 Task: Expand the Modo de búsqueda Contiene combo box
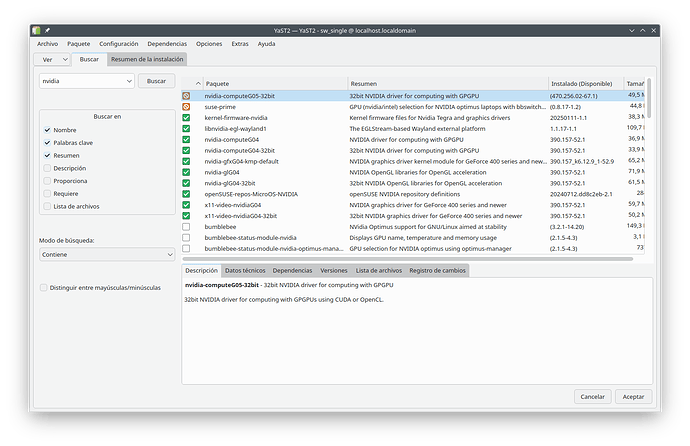point(104,255)
